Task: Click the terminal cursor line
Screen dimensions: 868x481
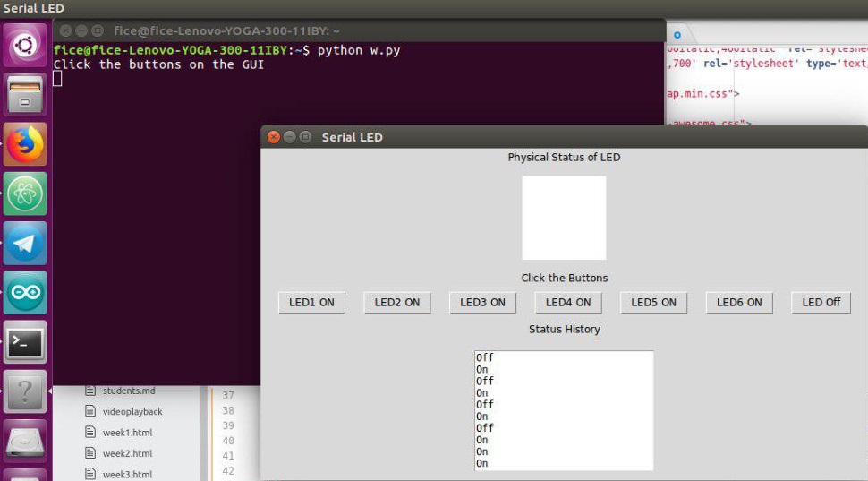Action: click(x=57, y=79)
